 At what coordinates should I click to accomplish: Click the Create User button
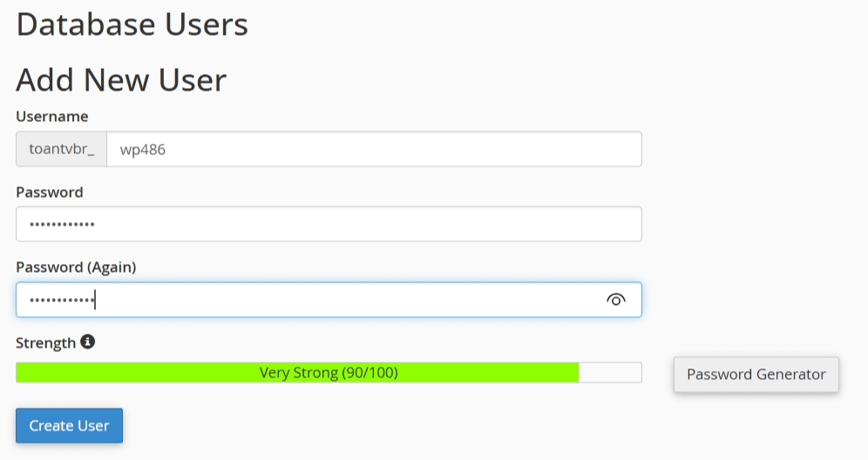(69, 426)
